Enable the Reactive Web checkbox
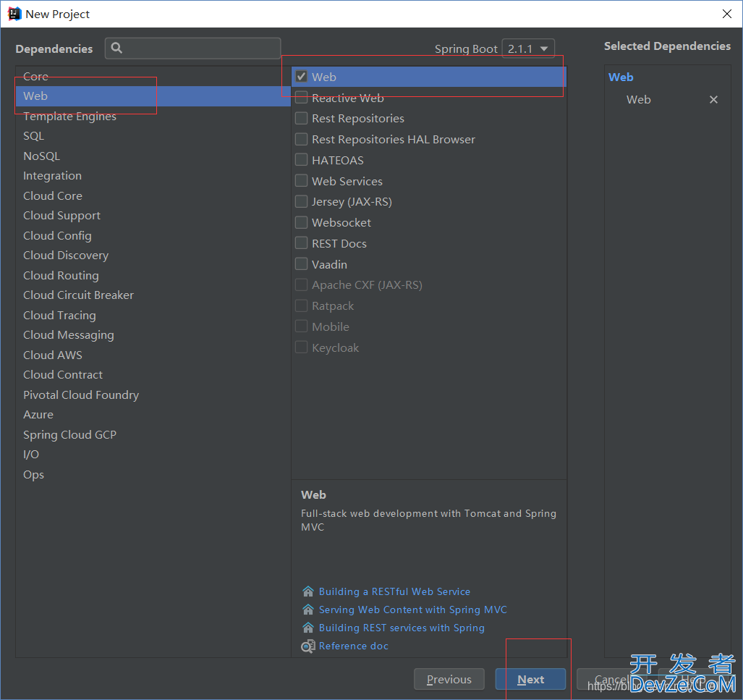743x700 pixels. (302, 97)
